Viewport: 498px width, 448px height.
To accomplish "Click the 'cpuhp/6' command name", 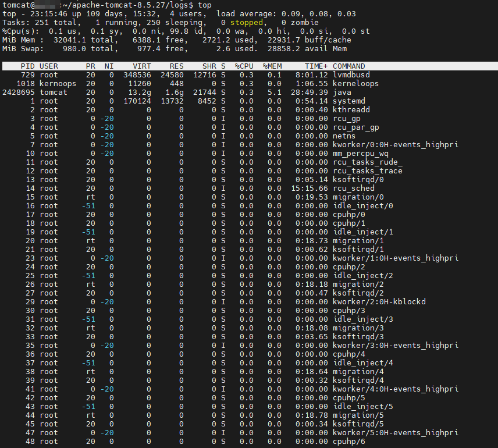I will pyautogui.click(x=348, y=442).
